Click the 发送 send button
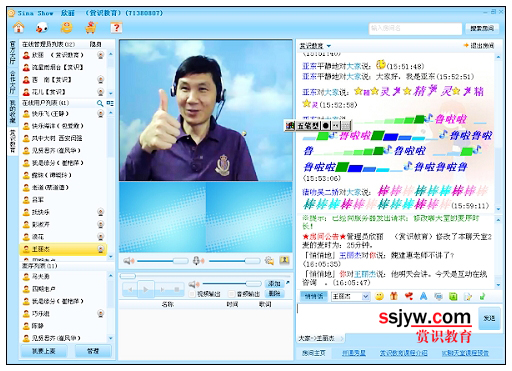 click(x=489, y=318)
